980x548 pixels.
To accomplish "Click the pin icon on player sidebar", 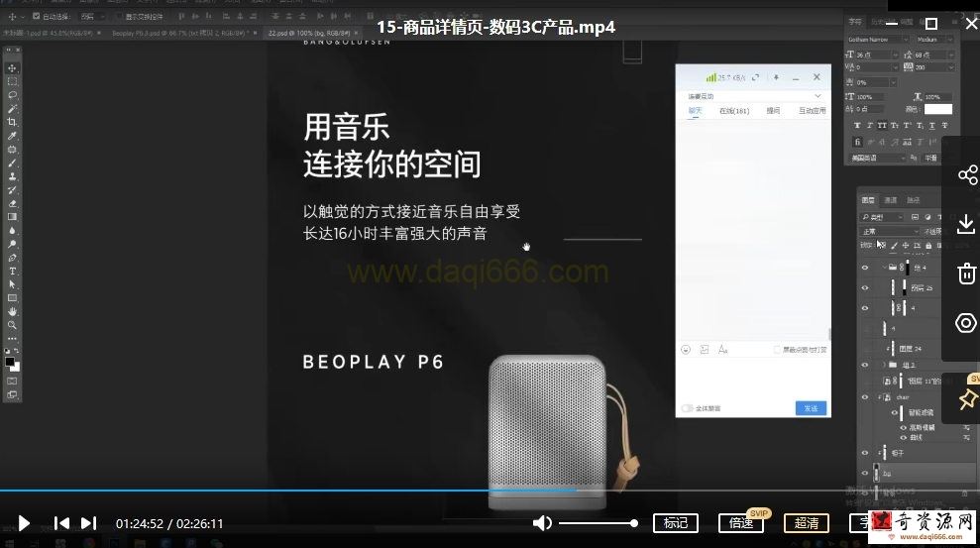I will (967, 398).
